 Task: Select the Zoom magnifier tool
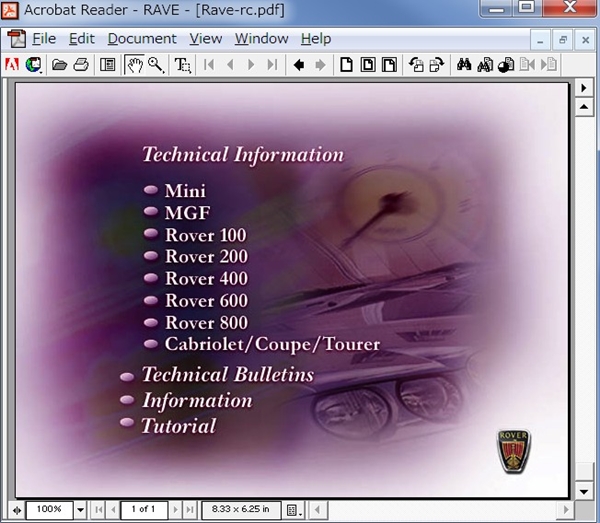click(156, 65)
